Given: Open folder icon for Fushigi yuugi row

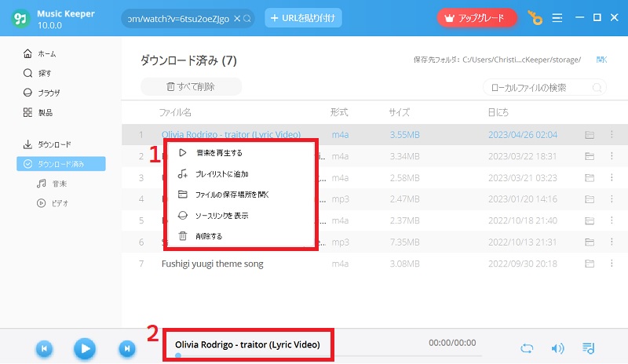Looking at the screenshot, I should (x=590, y=264).
